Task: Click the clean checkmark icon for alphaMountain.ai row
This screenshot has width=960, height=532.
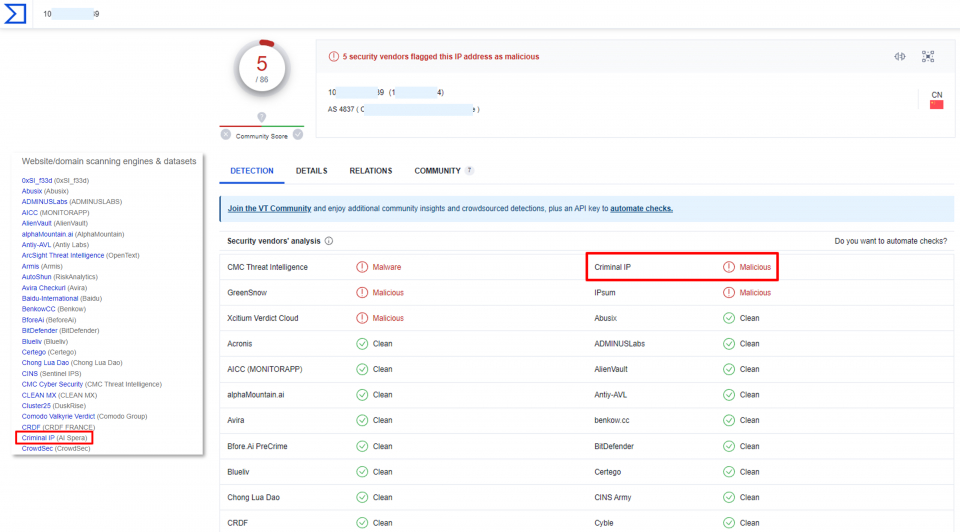Action: pyautogui.click(x=362, y=395)
